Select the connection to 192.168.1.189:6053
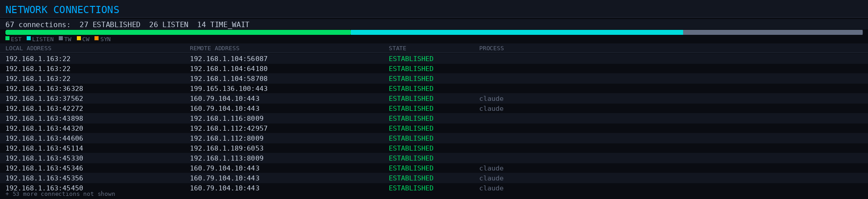Image resolution: width=868 pixels, height=199 pixels. [226, 148]
